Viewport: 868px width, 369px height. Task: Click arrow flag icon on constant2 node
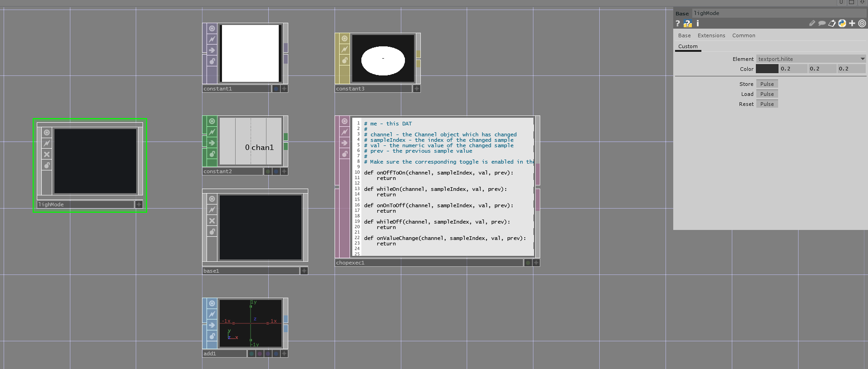[212, 143]
